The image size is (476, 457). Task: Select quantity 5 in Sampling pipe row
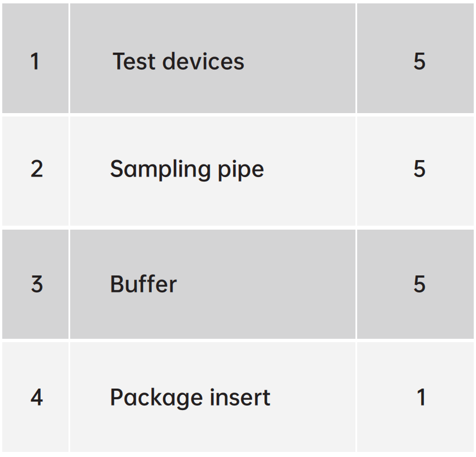pyautogui.click(x=419, y=169)
